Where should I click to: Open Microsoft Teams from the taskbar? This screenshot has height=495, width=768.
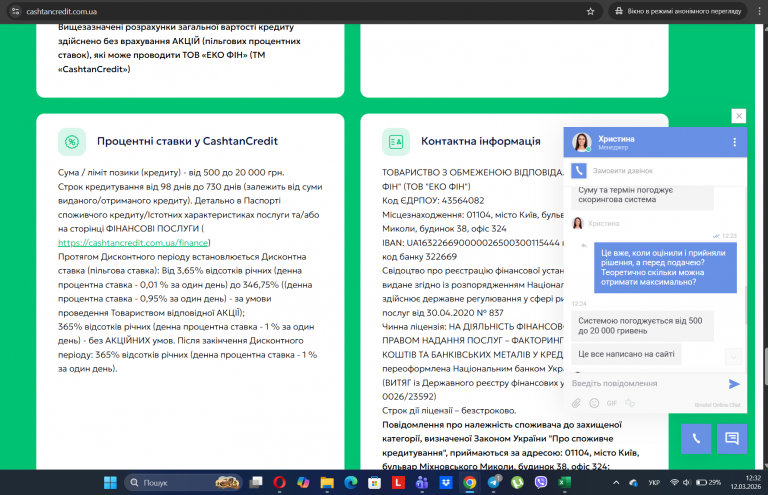pyautogui.click(x=422, y=483)
